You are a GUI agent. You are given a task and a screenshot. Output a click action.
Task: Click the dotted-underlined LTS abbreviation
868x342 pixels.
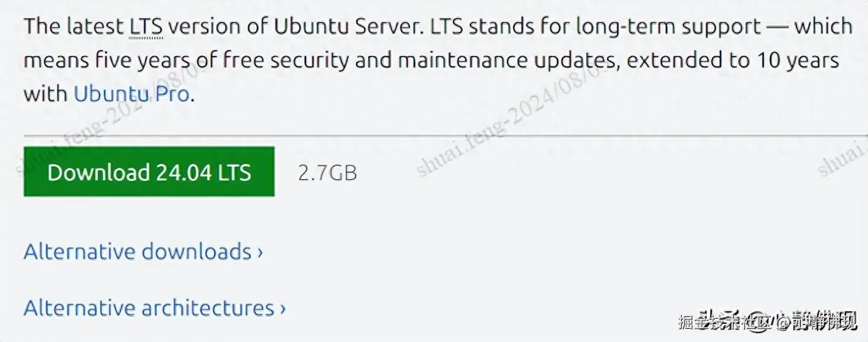(x=146, y=27)
